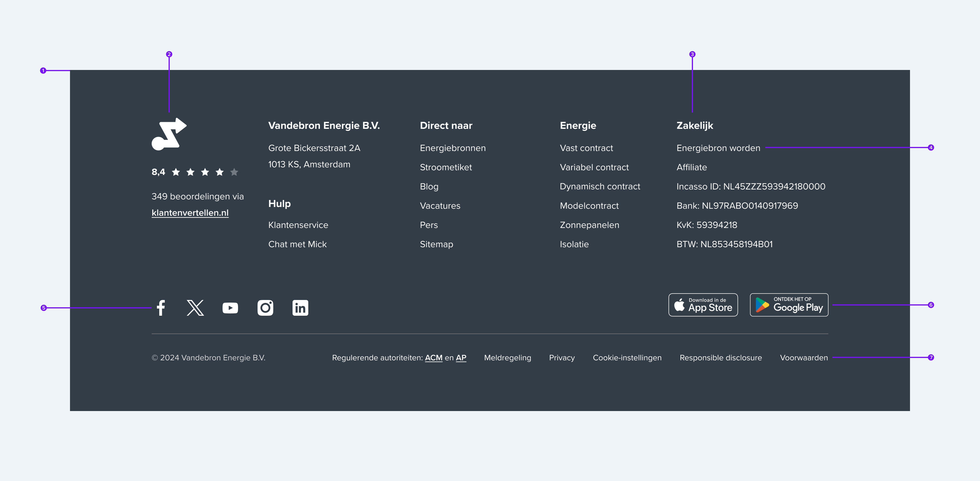The width and height of the screenshot is (980, 481).
Task: Open Chat met Mick
Action: click(297, 244)
